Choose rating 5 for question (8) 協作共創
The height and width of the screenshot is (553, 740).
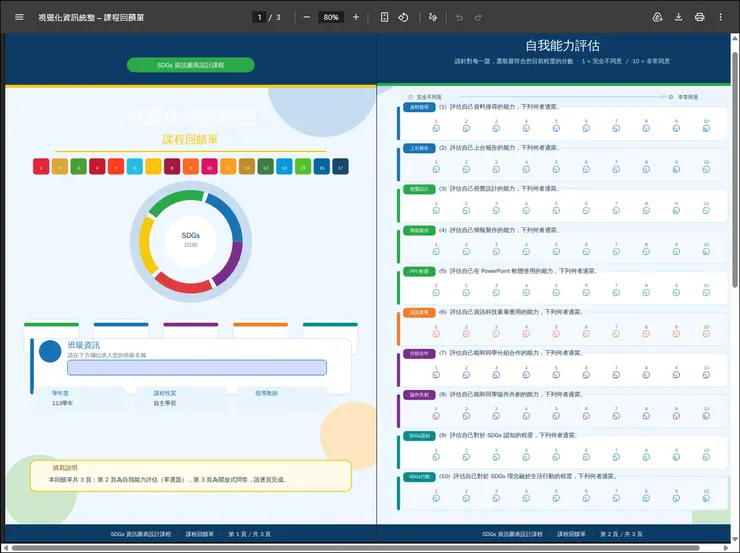point(556,416)
